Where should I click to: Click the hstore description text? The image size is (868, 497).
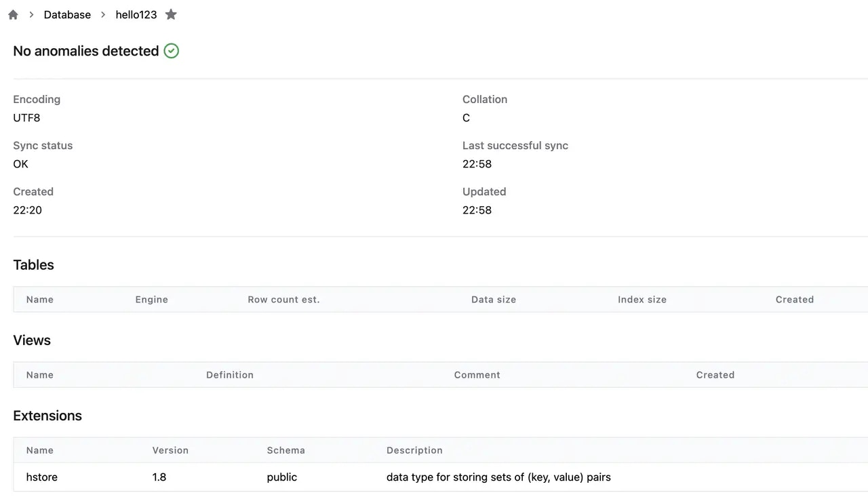coord(498,477)
